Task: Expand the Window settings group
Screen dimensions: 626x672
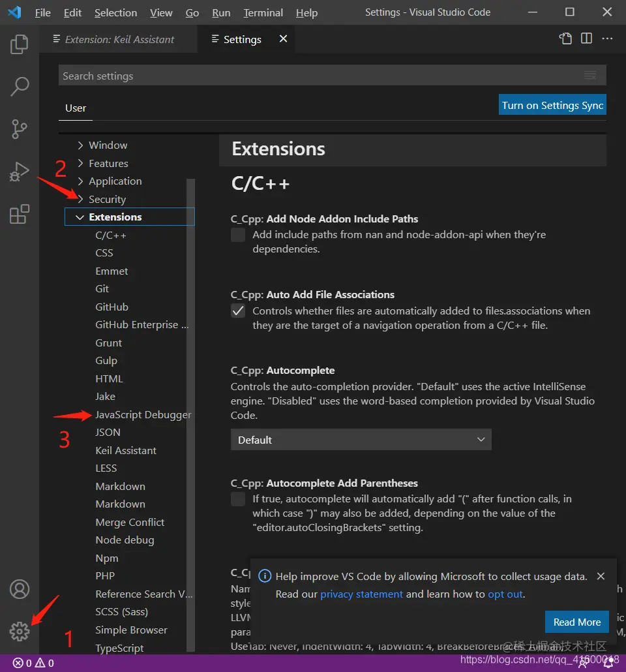Action: [80, 145]
